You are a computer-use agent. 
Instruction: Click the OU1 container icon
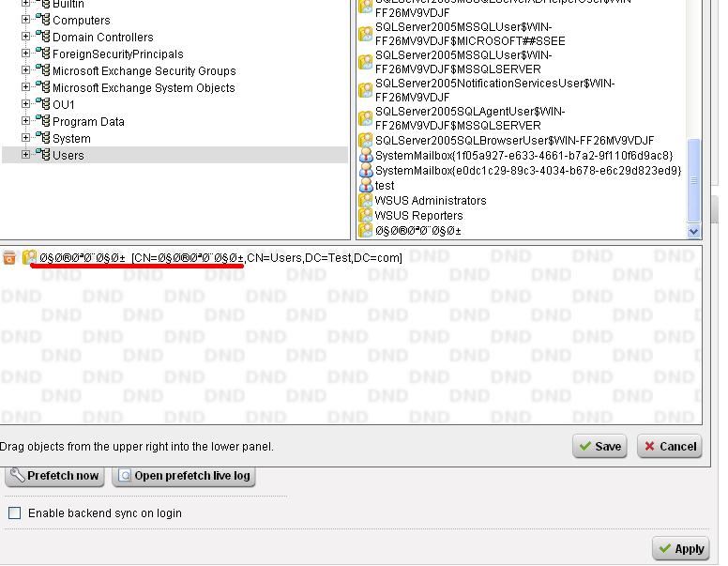[x=43, y=104]
